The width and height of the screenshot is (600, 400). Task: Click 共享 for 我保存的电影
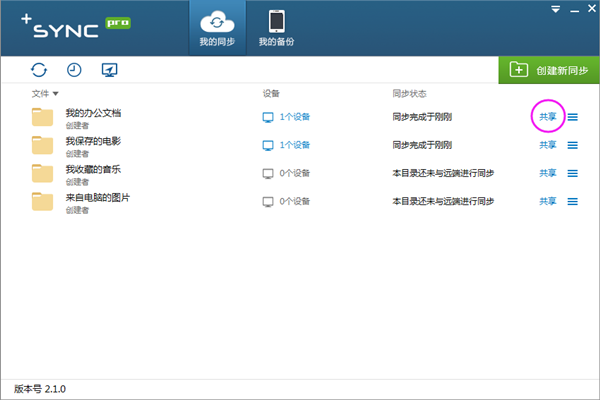[548, 145]
